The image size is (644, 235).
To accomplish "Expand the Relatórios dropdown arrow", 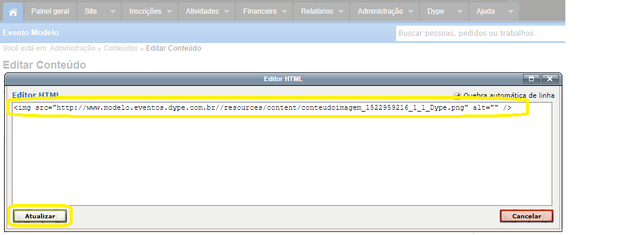I will (x=341, y=12).
